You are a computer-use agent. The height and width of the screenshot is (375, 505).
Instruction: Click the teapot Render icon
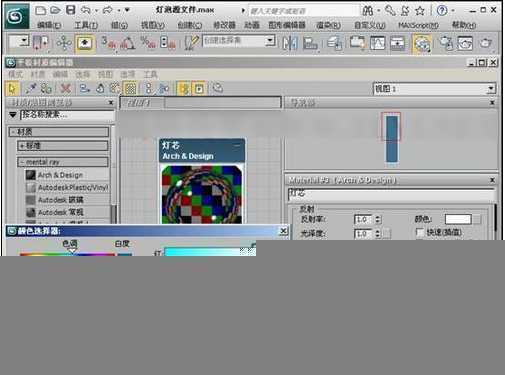[485, 43]
